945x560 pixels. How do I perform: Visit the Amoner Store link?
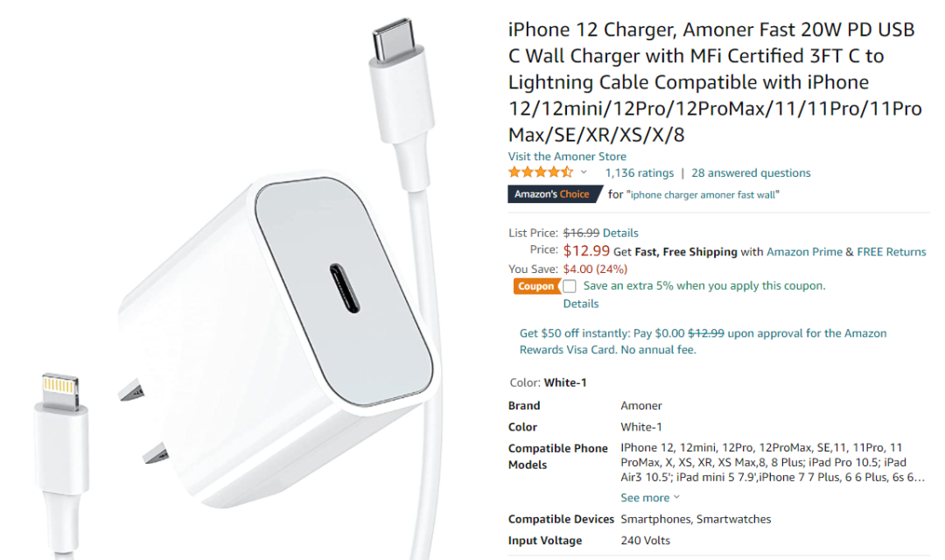(x=566, y=156)
